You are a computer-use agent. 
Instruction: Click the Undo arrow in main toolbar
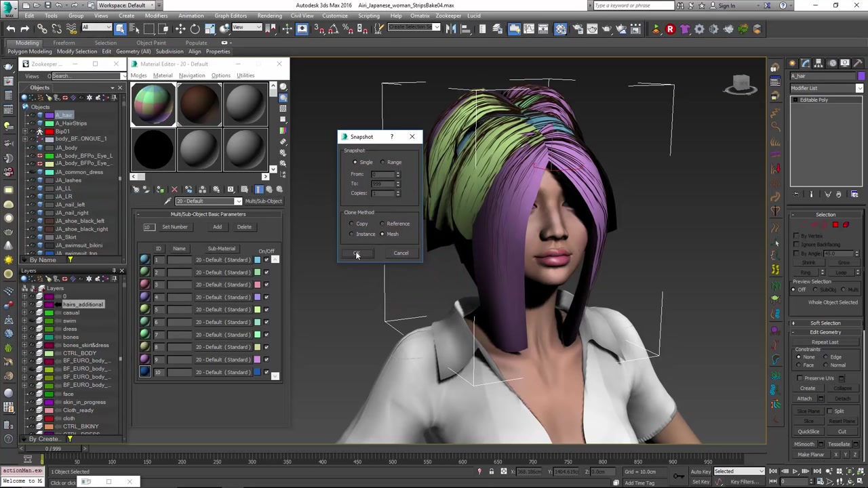pos(11,28)
